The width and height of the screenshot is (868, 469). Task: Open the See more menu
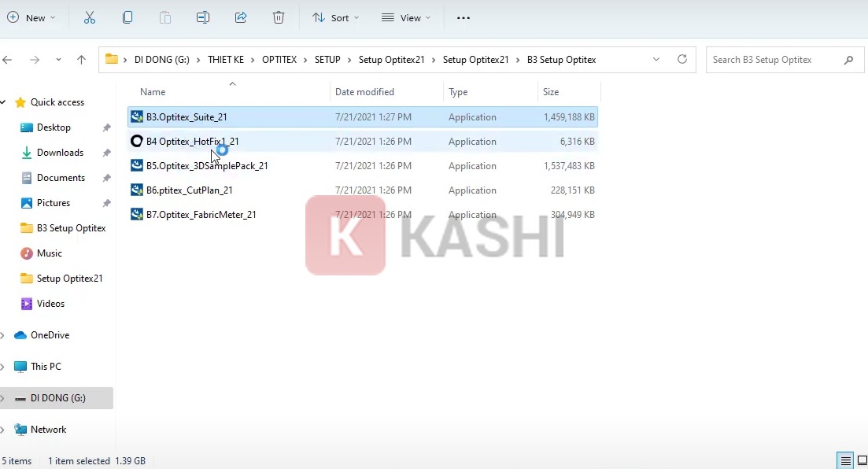(463, 17)
